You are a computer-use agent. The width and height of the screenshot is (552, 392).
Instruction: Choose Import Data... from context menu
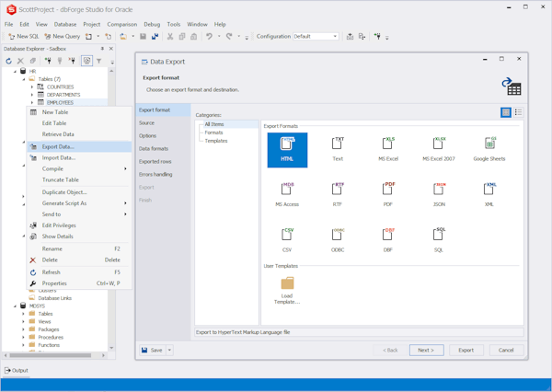click(79, 157)
